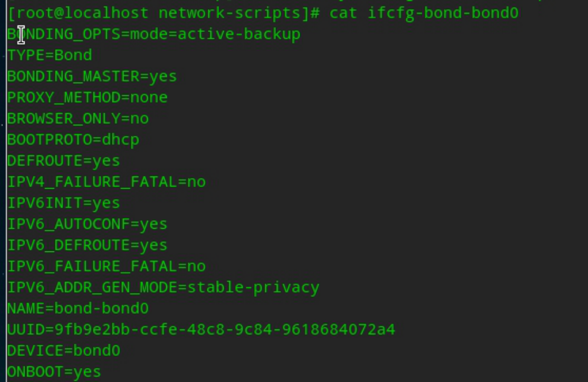588x382 pixels.
Task: Click the NAME=bond-bond0 line
Action: pos(78,309)
